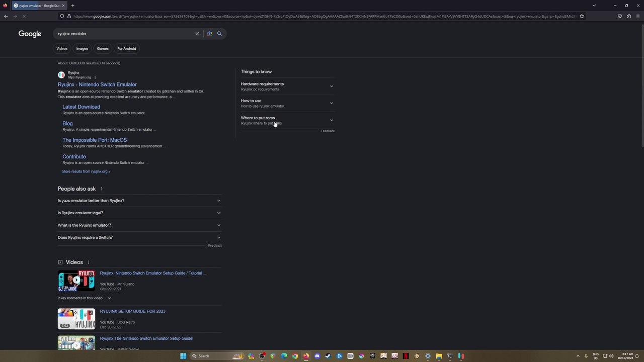Filter results by Videos

pyautogui.click(x=62, y=49)
